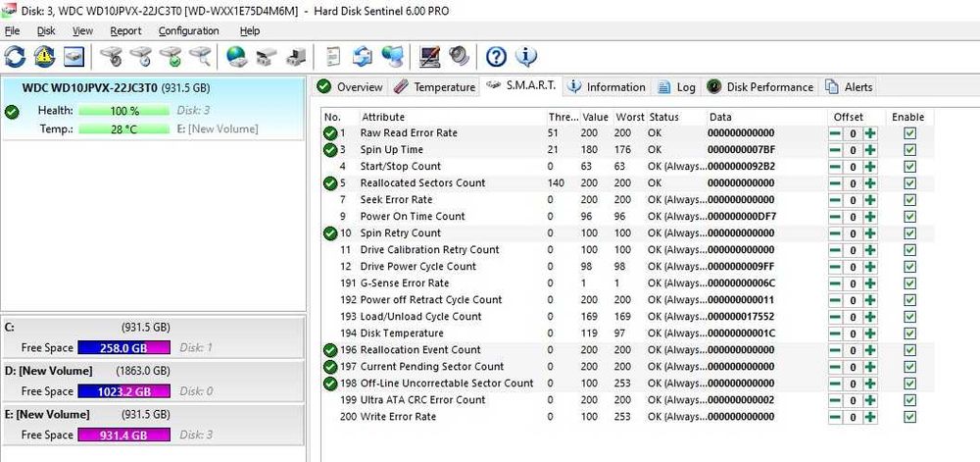Disable monitoring of Reallocated Sectors Count

point(909,183)
